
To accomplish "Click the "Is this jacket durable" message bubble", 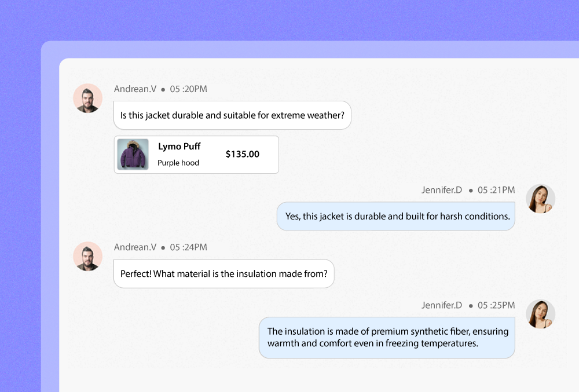I will [232, 115].
